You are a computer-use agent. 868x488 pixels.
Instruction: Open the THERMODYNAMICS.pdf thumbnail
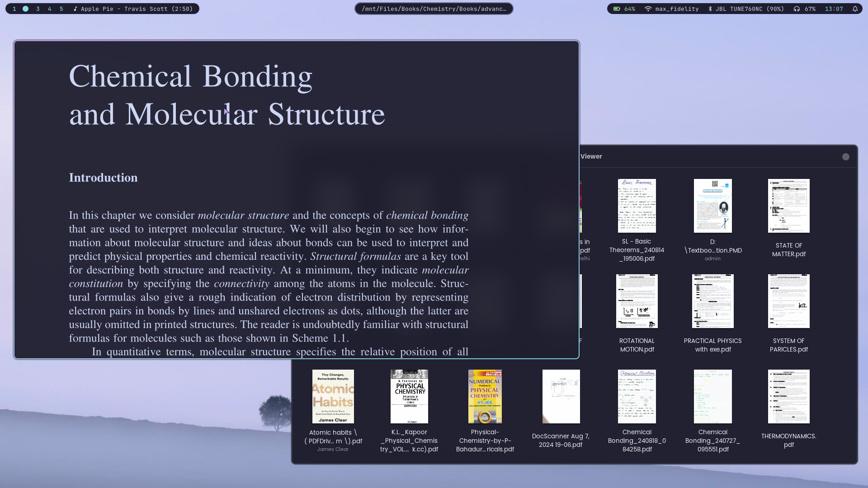(788, 396)
